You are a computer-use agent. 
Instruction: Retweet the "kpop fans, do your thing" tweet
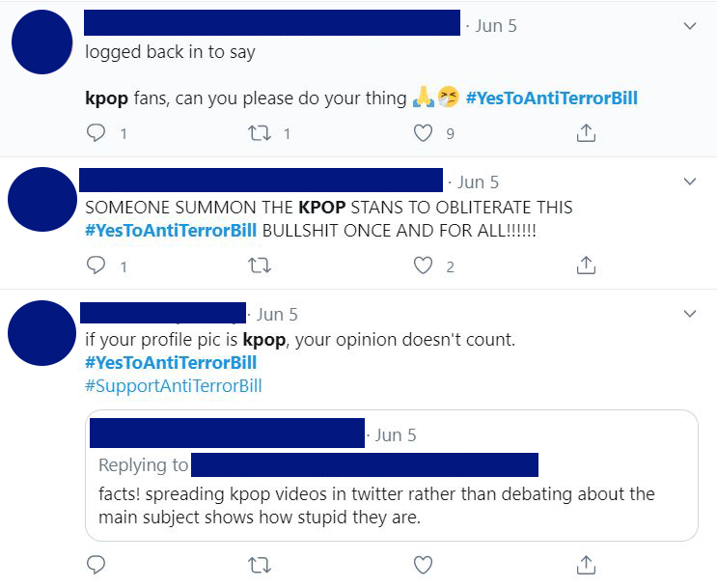point(259,134)
